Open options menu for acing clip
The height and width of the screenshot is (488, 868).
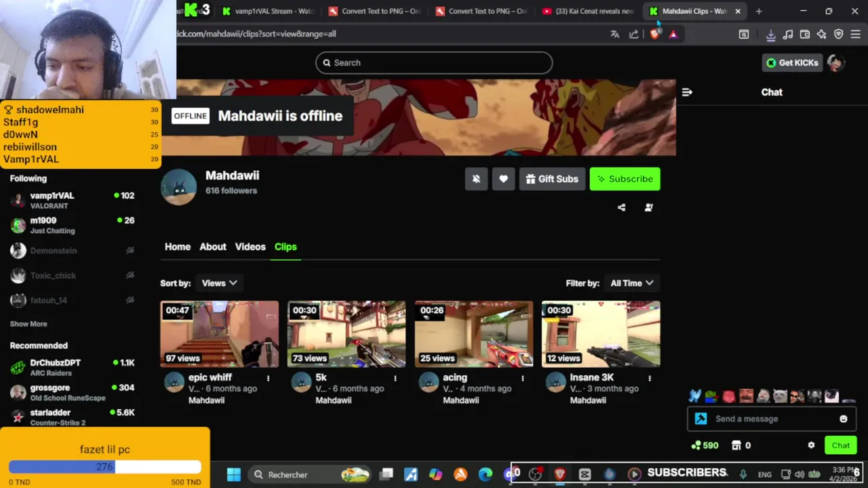523,378
